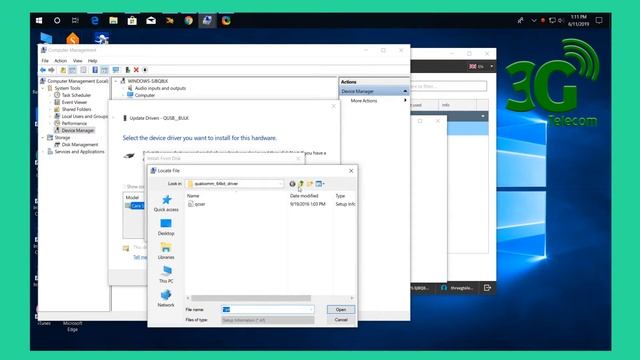Open Microsoft Store from the taskbar

[x=132, y=20]
